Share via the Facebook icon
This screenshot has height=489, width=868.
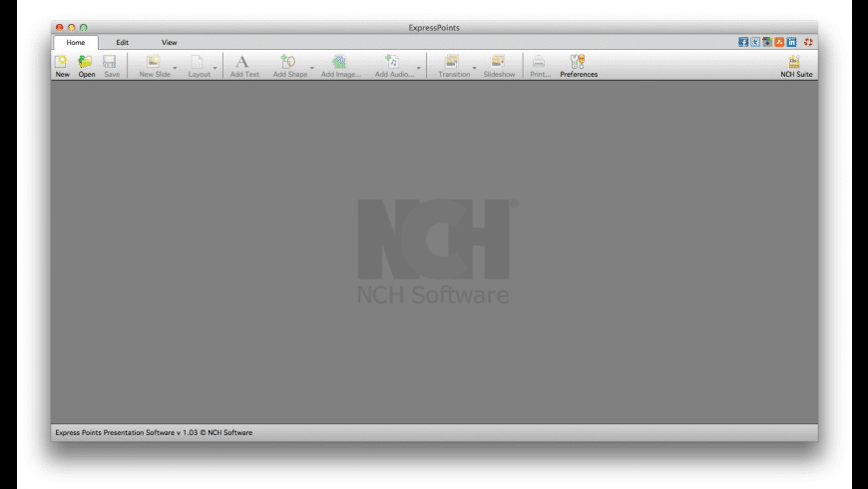point(743,42)
